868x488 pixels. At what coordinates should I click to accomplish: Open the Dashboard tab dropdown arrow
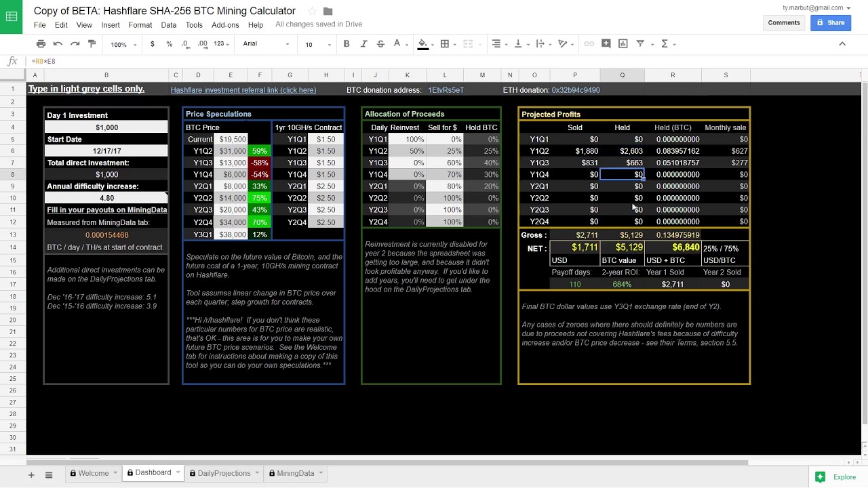coord(178,472)
